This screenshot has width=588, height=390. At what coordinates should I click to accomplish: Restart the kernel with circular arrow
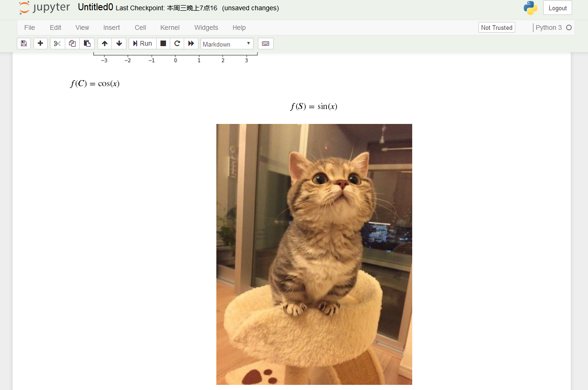coord(177,43)
